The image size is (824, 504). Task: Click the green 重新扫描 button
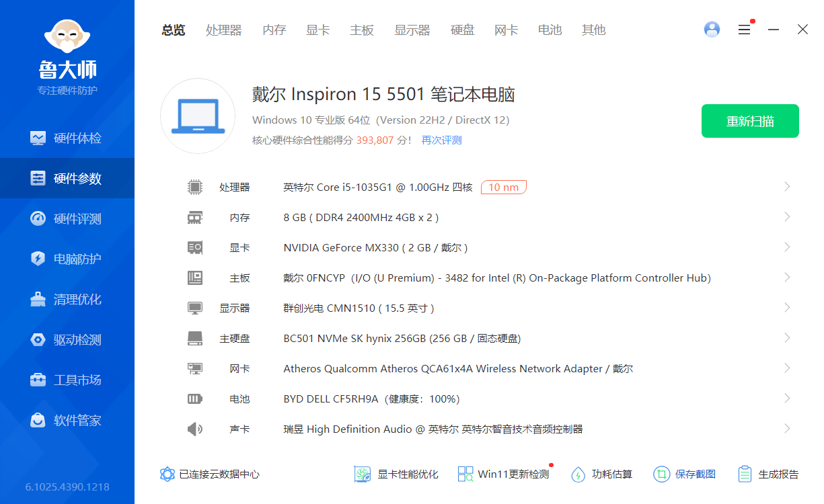(750, 121)
